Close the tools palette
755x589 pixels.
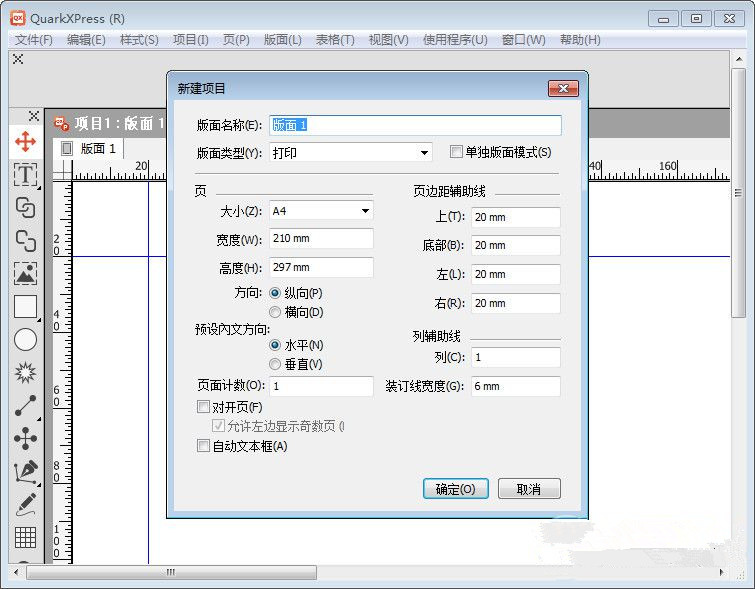tap(33, 116)
